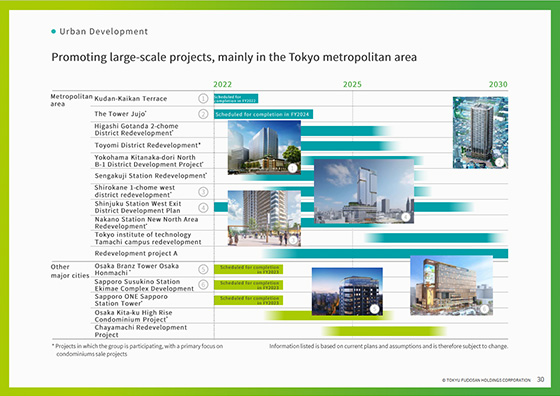Viewport: 560px width, 396px height.
Task: Click the teal Redevelopment project A bar
Action: pos(385,254)
